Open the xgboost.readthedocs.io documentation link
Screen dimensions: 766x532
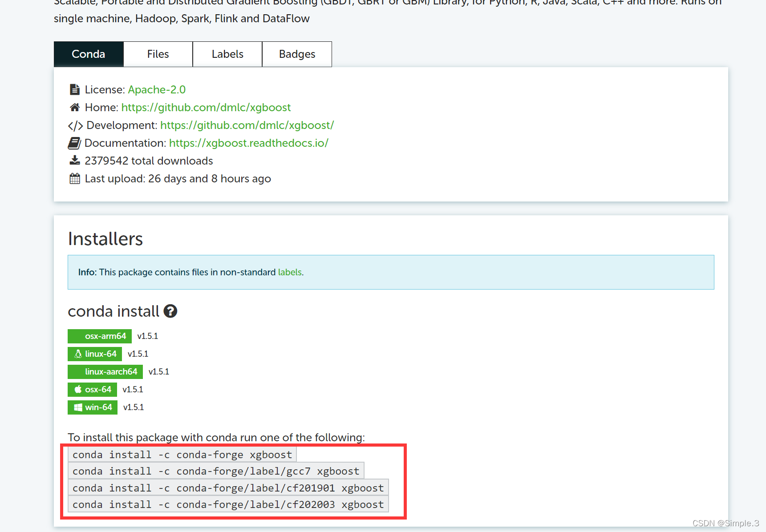(249, 143)
